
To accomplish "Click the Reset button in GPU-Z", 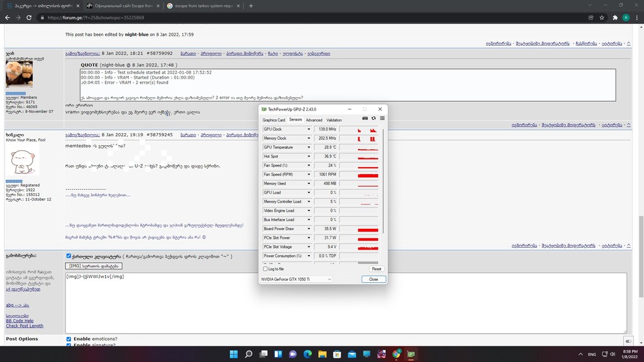I will coord(376,269).
